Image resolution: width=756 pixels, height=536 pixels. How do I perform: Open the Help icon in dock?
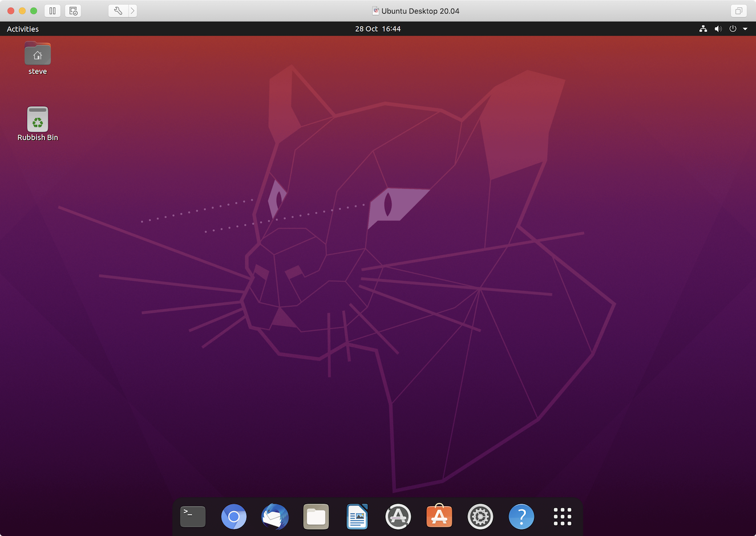coord(521,517)
